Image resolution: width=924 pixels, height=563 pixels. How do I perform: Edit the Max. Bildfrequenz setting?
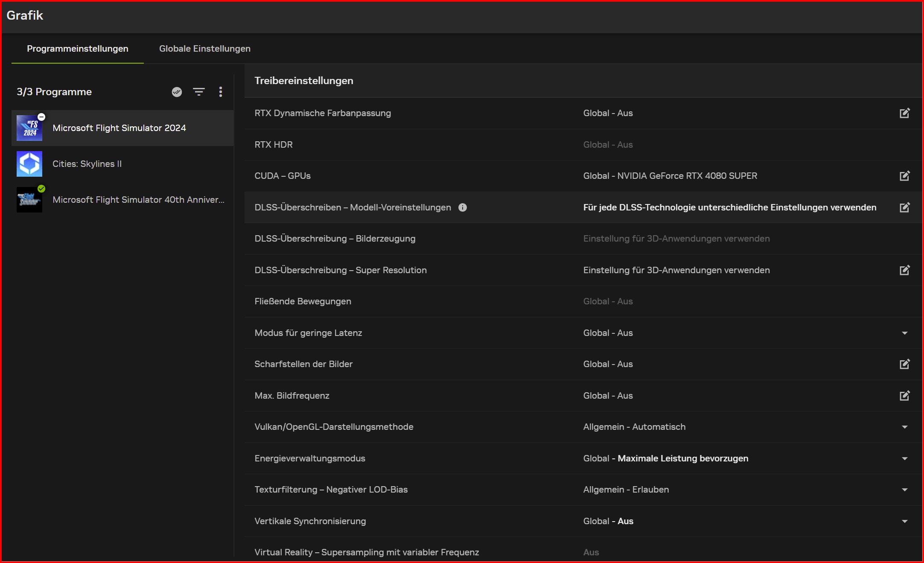pos(904,396)
